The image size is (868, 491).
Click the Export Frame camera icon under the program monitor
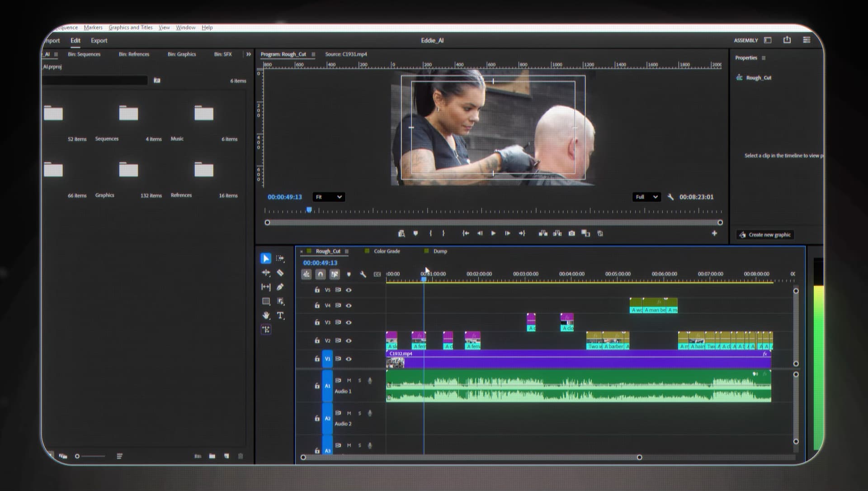pos(572,234)
